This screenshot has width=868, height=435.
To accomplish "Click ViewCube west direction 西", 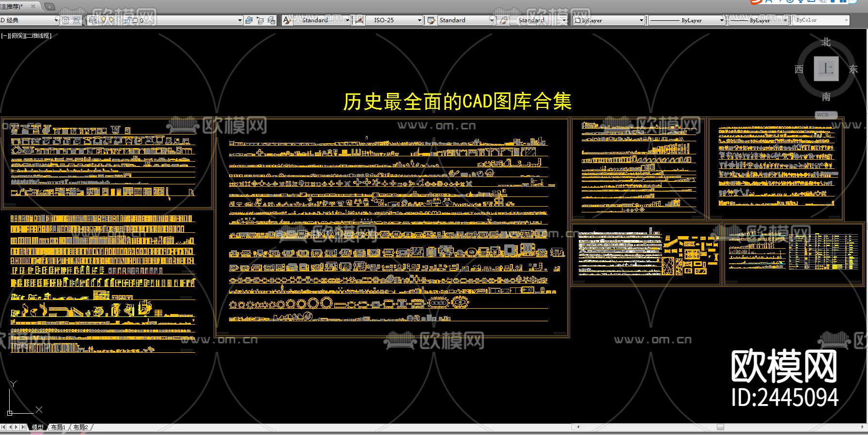I will (799, 70).
